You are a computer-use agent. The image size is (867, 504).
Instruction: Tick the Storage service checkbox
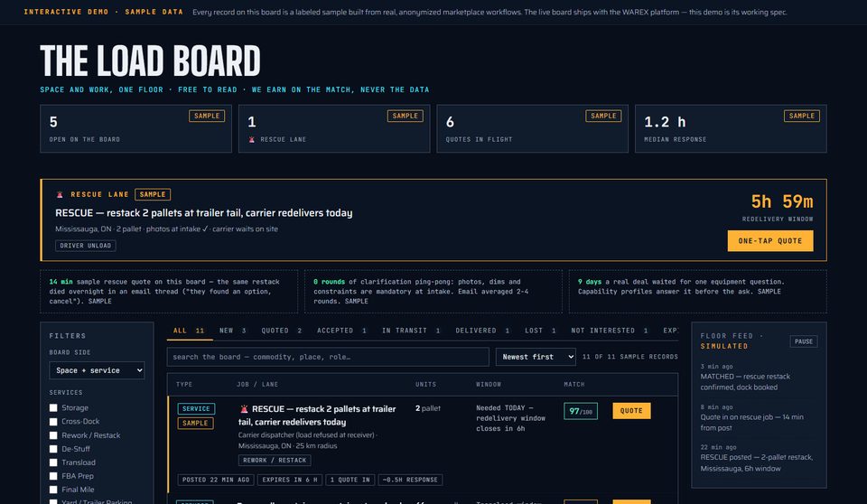coord(53,407)
